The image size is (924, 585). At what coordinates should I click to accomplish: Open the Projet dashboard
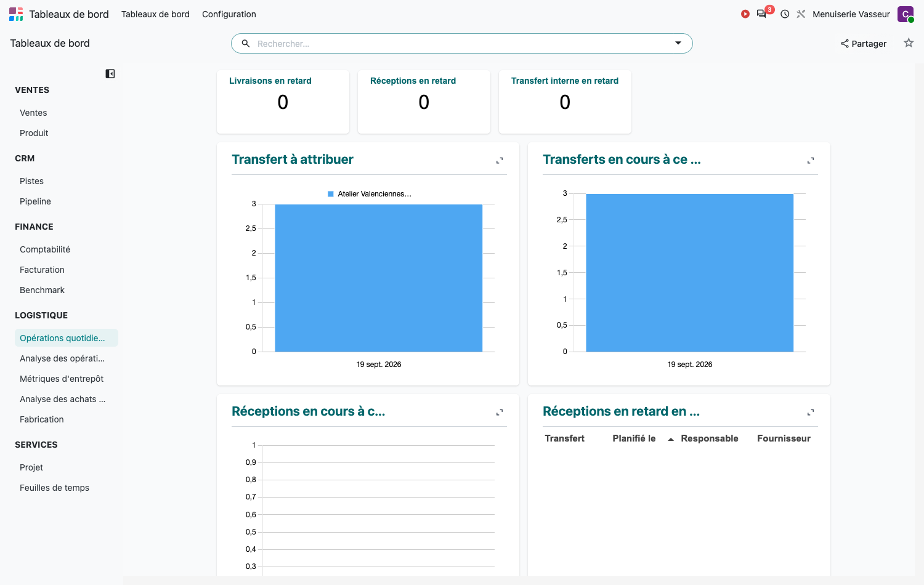67,467
